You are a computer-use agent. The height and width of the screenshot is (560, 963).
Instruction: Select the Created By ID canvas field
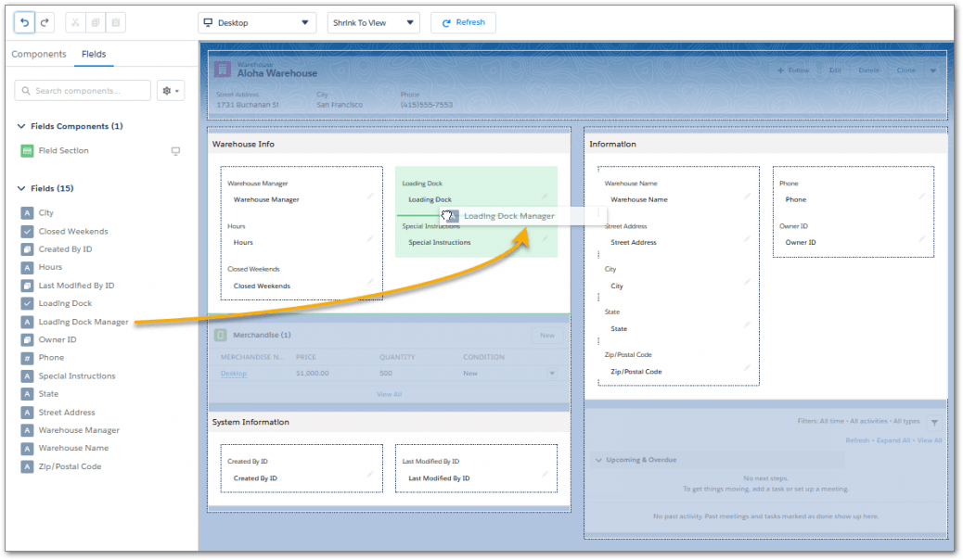coord(301,470)
